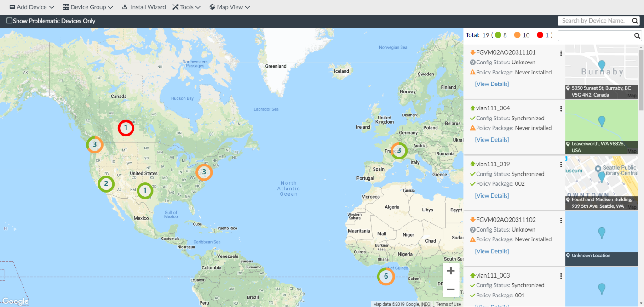The width and height of the screenshot is (644, 307).
Task: Open the Map View dropdown
Action: (230, 7)
